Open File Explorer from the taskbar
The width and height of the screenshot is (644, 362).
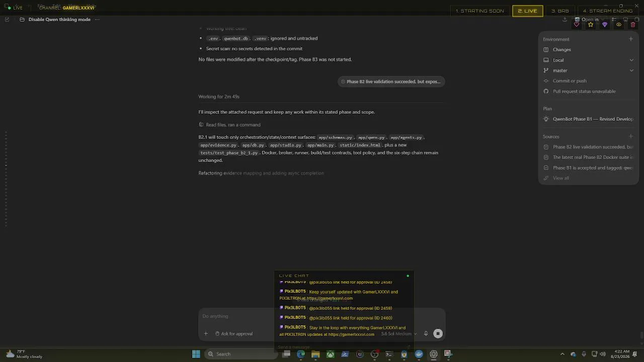(x=315, y=354)
